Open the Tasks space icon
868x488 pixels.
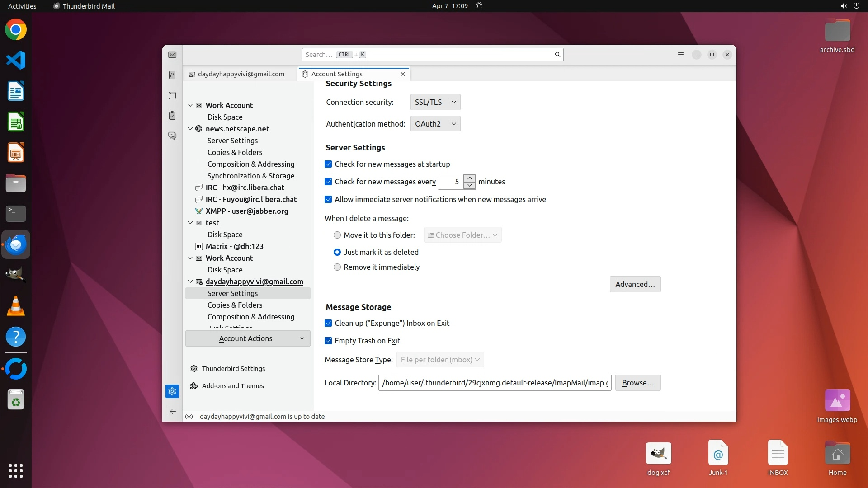click(172, 116)
